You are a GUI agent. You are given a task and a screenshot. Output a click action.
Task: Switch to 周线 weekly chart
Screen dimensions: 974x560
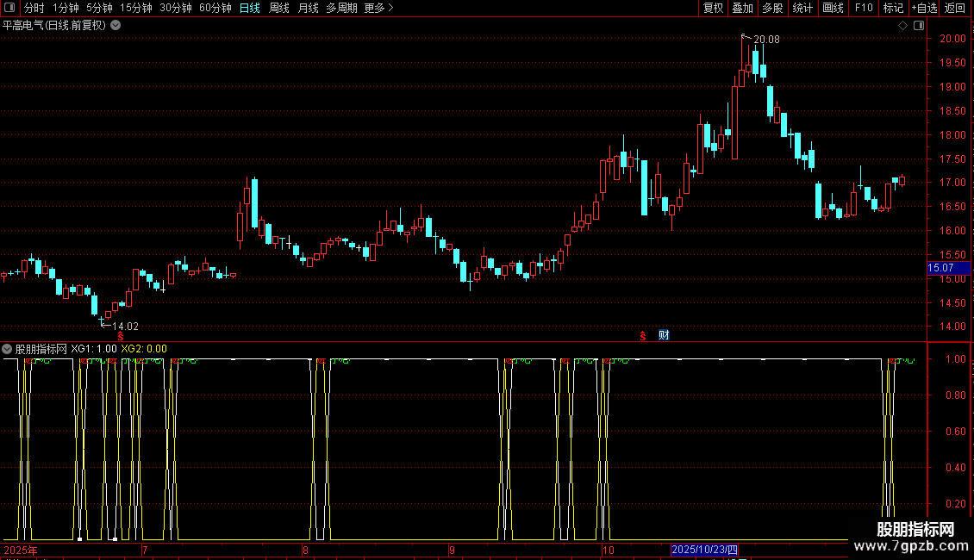279,8
